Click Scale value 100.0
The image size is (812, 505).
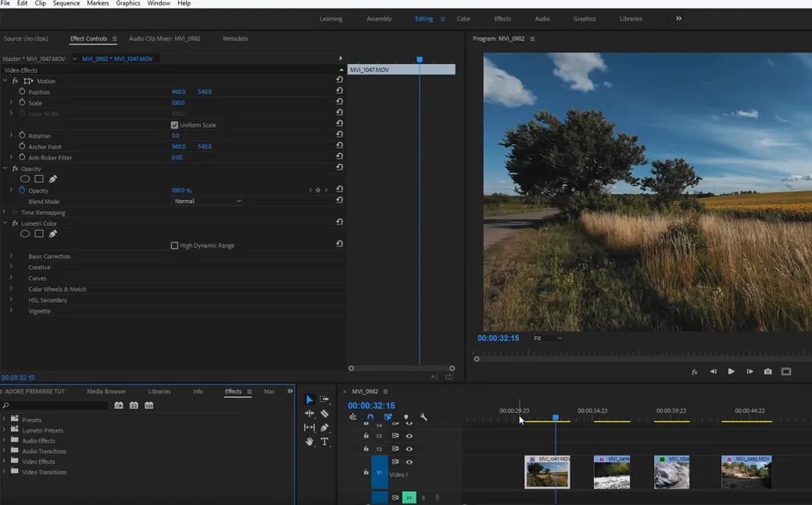pyautogui.click(x=178, y=102)
